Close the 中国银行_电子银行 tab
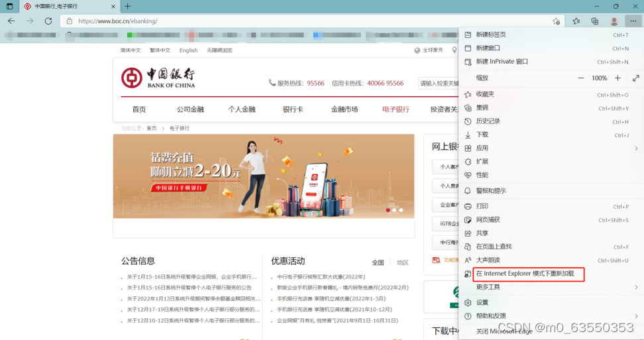The height and width of the screenshot is (340, 644). coord(113,7)
